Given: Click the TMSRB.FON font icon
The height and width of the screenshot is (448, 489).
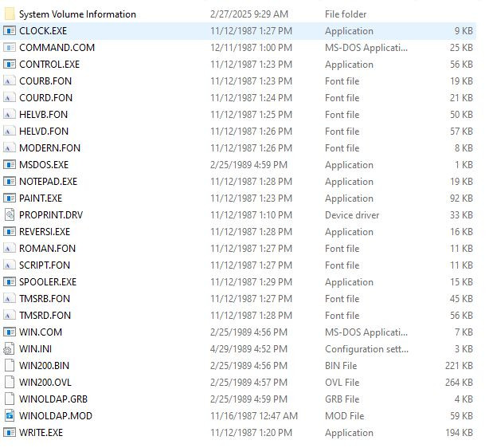Looking at the screenshot, I should click(x=9, y=298).
